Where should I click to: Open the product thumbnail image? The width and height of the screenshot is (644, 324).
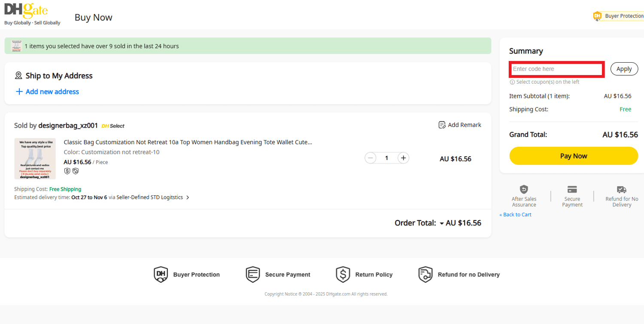[x=35, y=158]
